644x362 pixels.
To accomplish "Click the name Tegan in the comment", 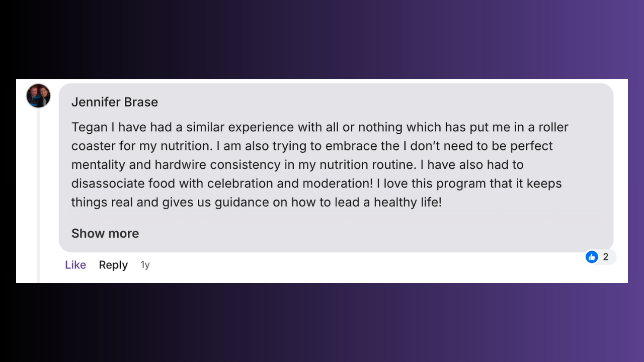I will [90, 127].
